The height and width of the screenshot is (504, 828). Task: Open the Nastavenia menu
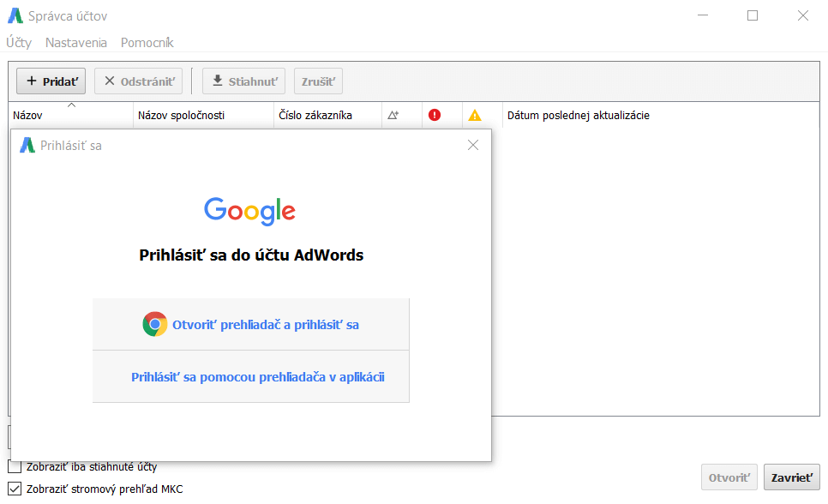coord(76,43)
